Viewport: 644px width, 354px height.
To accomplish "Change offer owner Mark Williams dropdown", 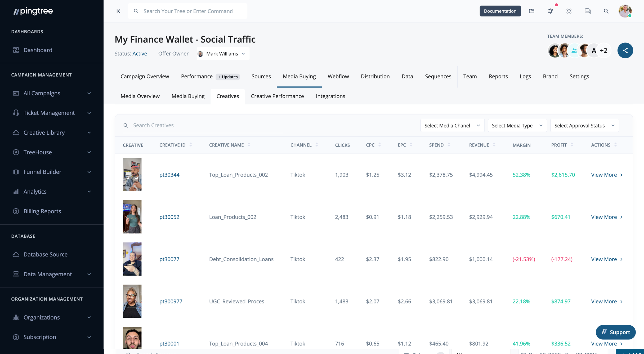I will [223, 54].
